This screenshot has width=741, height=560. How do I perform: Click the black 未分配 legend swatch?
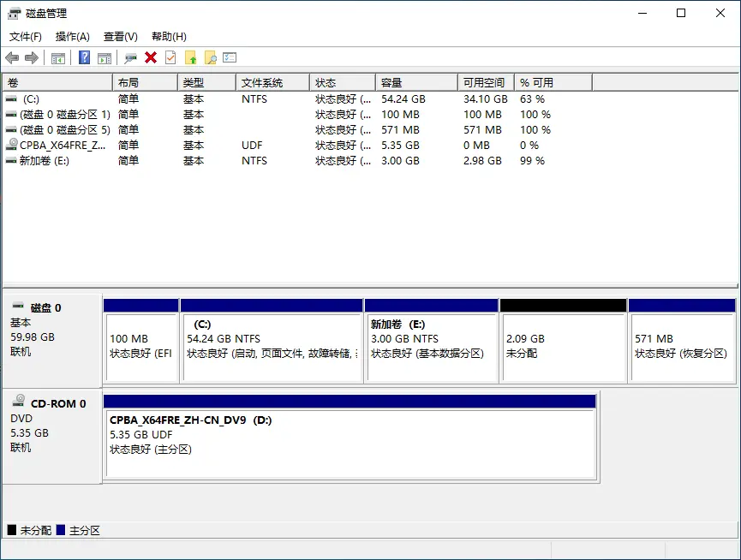pos(12,530)
